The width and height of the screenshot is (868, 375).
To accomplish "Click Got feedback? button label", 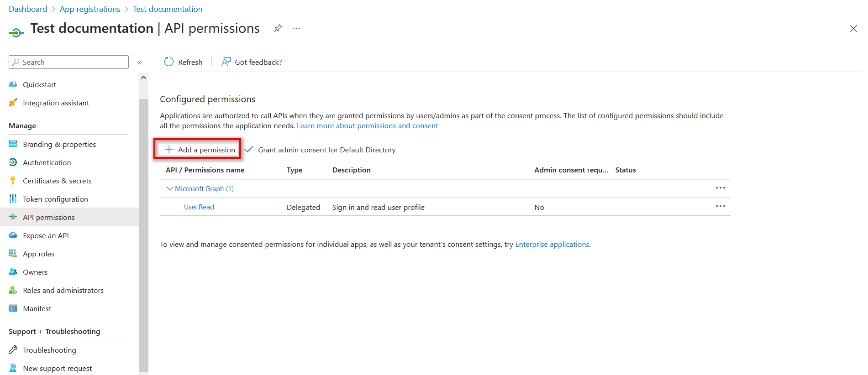I will pyautogui.click(x=258, y=62).
